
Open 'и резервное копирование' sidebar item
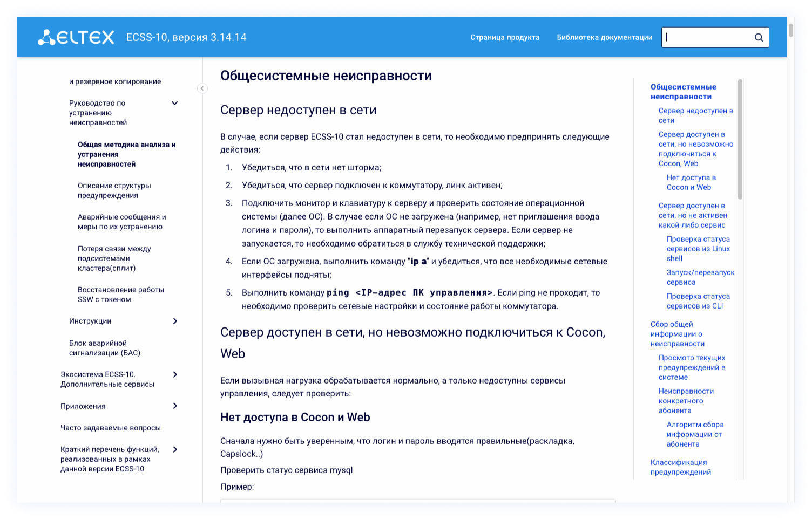[x=115, y=81]
